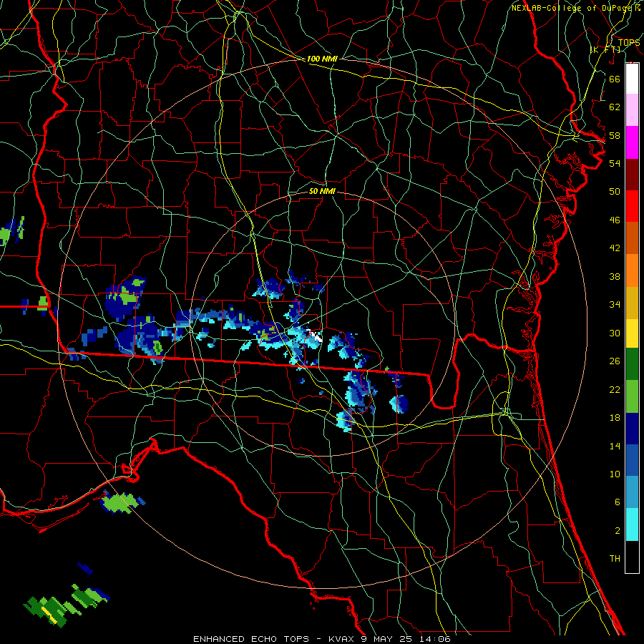The width and height of the screenshot is (644, 644).
Task: Click the '26' legend value
Action: tap(615, 361)
